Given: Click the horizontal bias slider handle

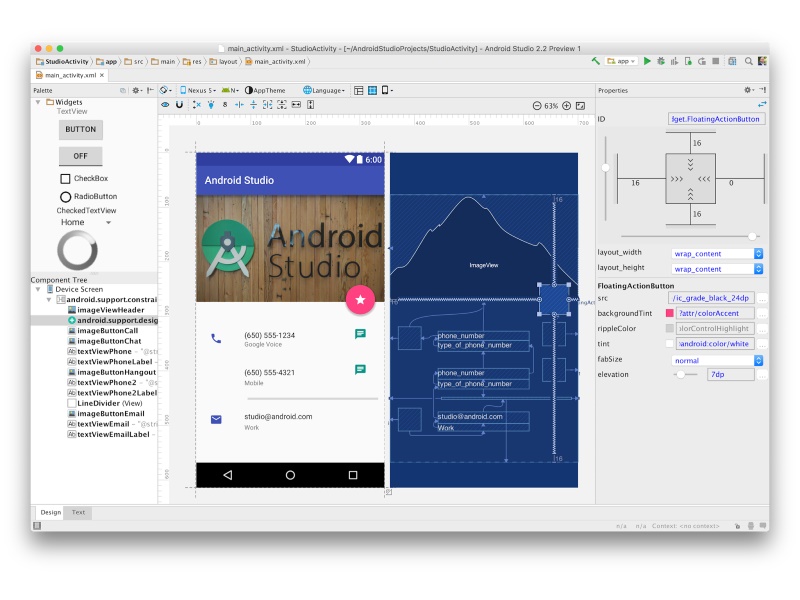Looking at the screenshot, I should 752,236.
